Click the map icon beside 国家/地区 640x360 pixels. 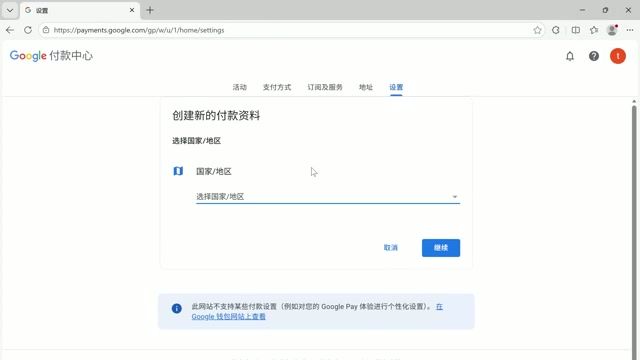178,171
